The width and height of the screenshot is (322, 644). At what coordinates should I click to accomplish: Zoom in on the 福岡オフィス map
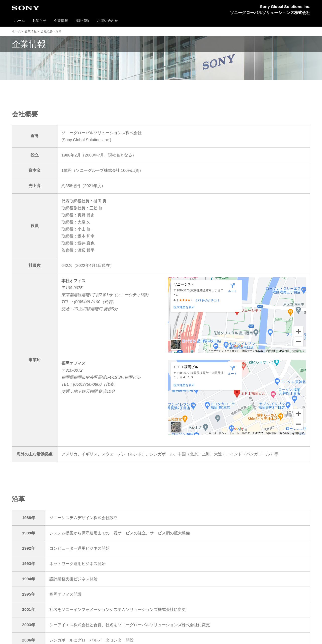pyautogui.click(x=298, y=414)
